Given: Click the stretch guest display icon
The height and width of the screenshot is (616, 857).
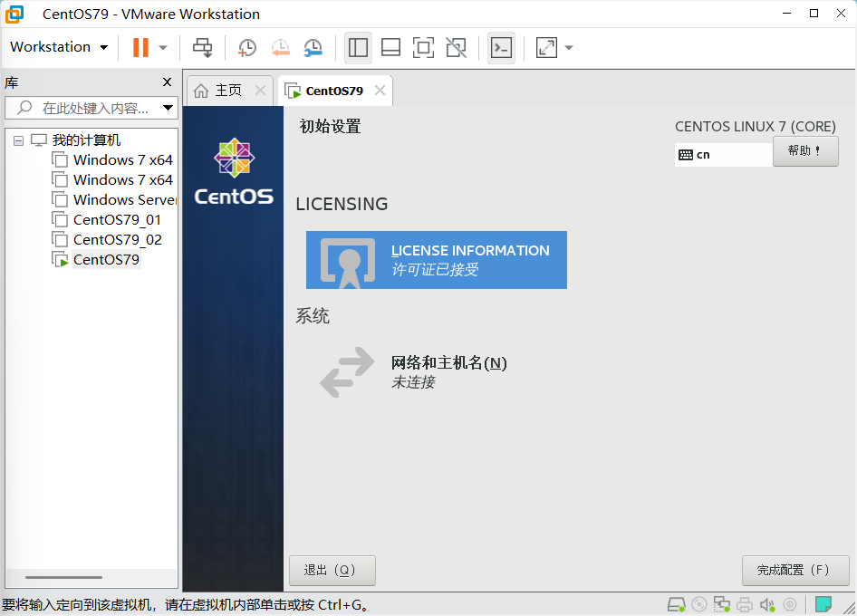Looking at the screenshot, I should (546, 47).
